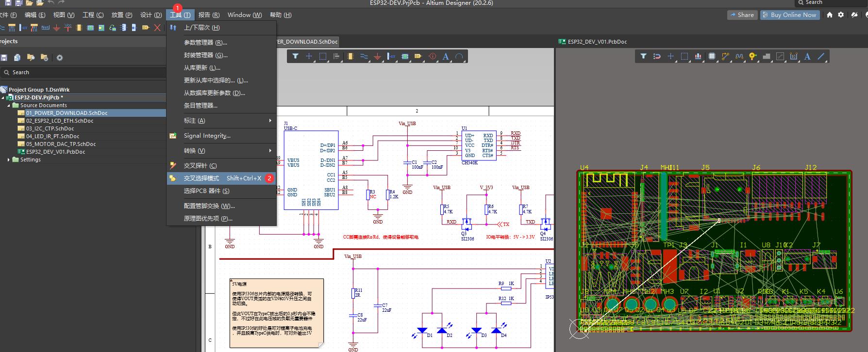Viewport: 868px width, 352px height.
Task: Click the PCB align chart icon
Action: click(x=698, y=57)
